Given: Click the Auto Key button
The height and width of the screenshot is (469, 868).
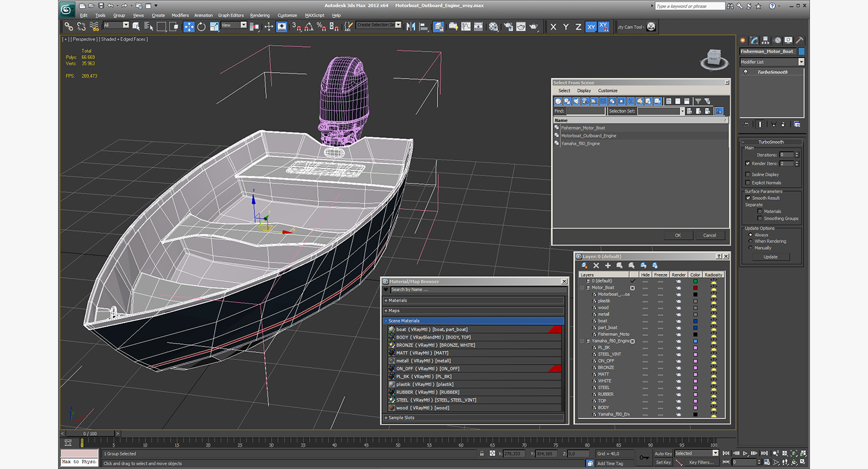Looking at the screenshot, I should tap(663, 454).
